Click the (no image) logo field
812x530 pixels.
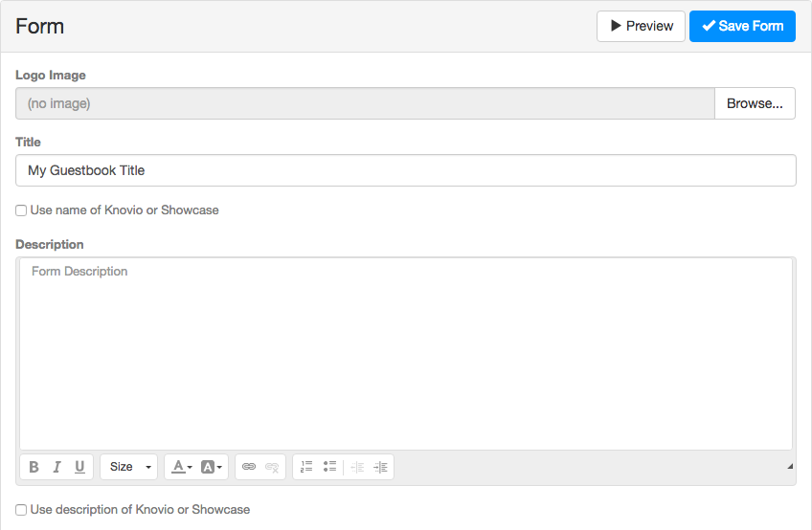(365, 103)
